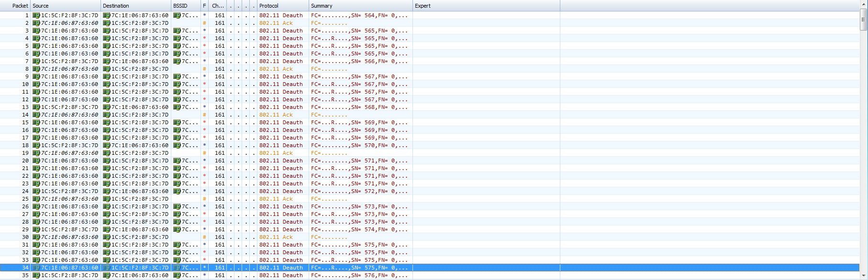Click the source address text in packet 33
This screenshot has width=868, height=280.
(69, 260)
